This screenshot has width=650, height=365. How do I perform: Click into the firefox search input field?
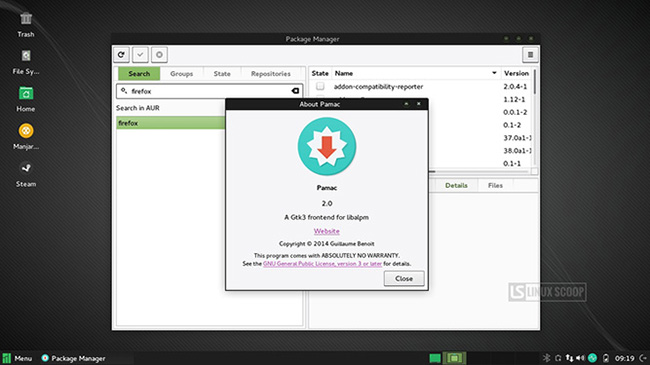209,91
